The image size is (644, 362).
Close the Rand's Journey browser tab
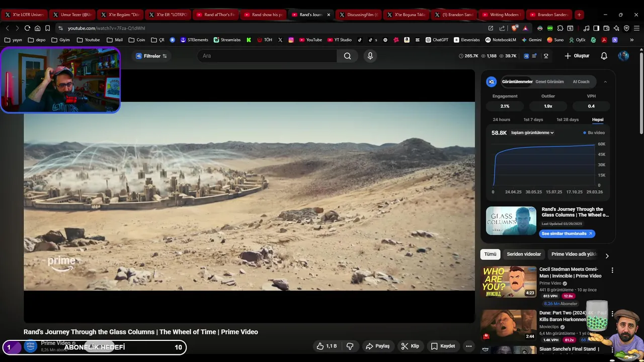(x=329, y=15)
